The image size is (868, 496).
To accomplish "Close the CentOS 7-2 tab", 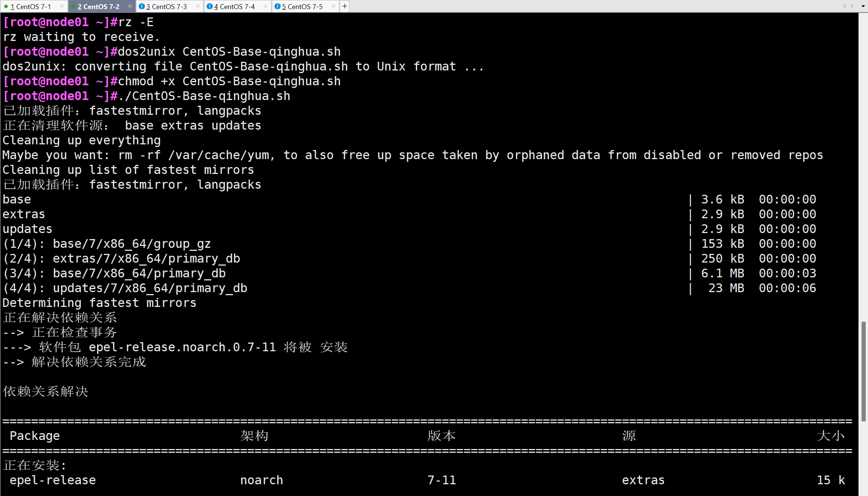I will coord(130,6).
